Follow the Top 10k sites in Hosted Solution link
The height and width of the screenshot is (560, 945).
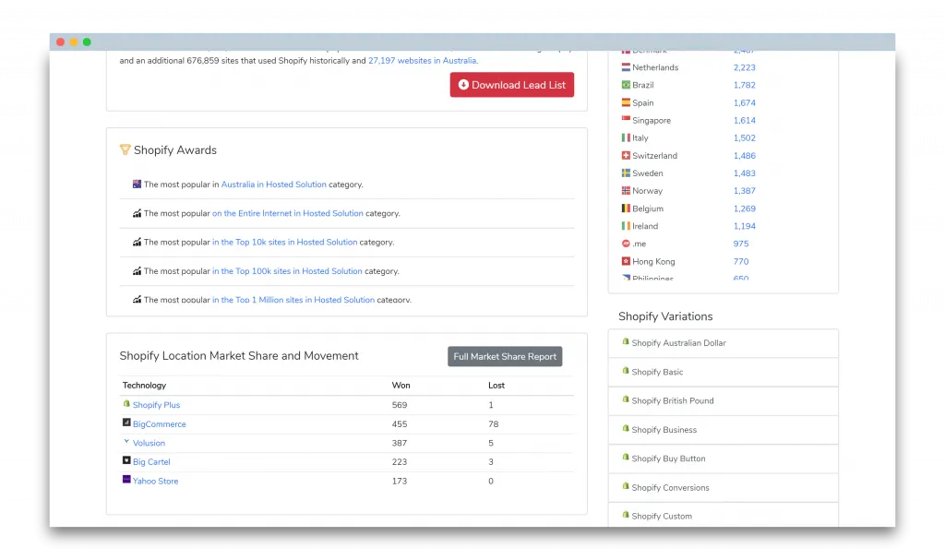click(x=284, y=243)
